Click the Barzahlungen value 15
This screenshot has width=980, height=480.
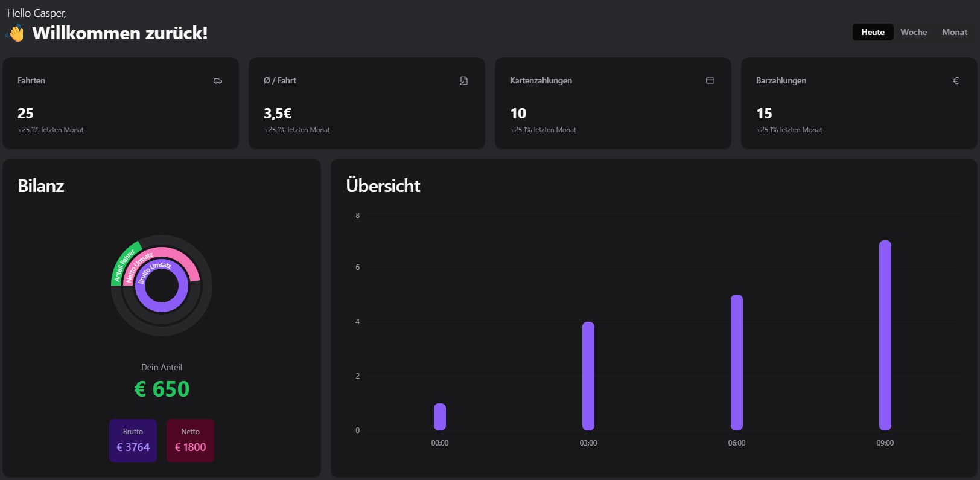tap(764, 114)
